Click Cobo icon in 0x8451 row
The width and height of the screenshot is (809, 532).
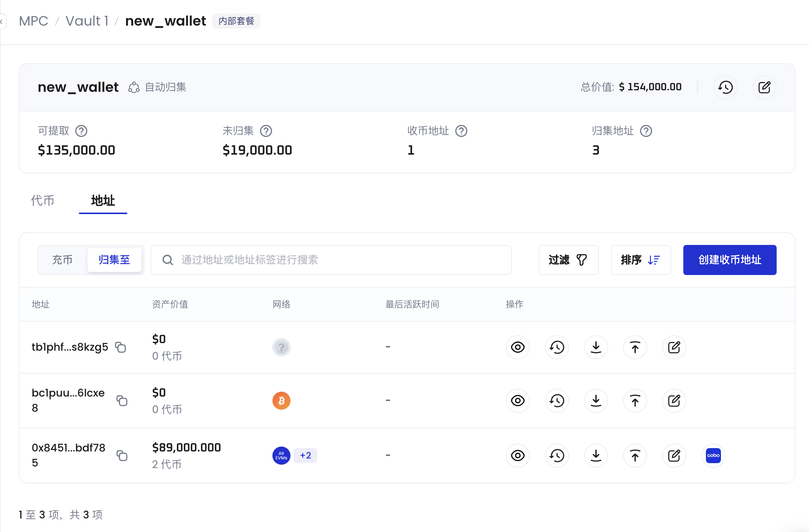tap(713, 455)
